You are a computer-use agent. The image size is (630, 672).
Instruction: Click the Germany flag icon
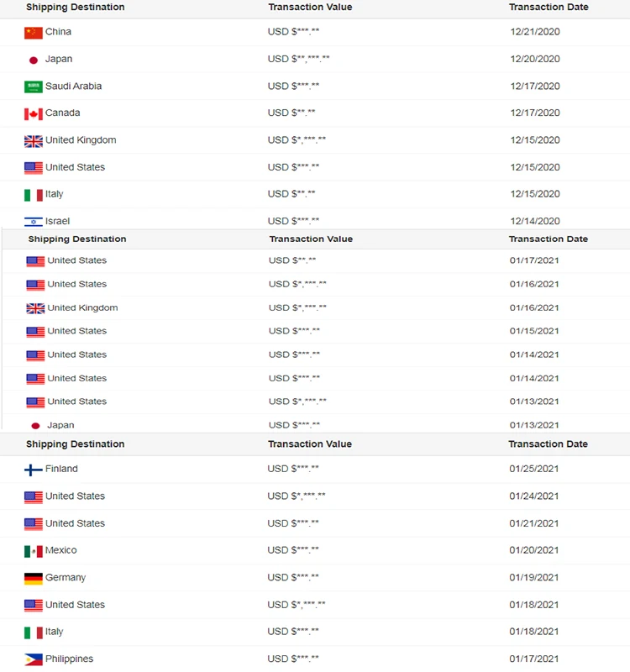34,578
